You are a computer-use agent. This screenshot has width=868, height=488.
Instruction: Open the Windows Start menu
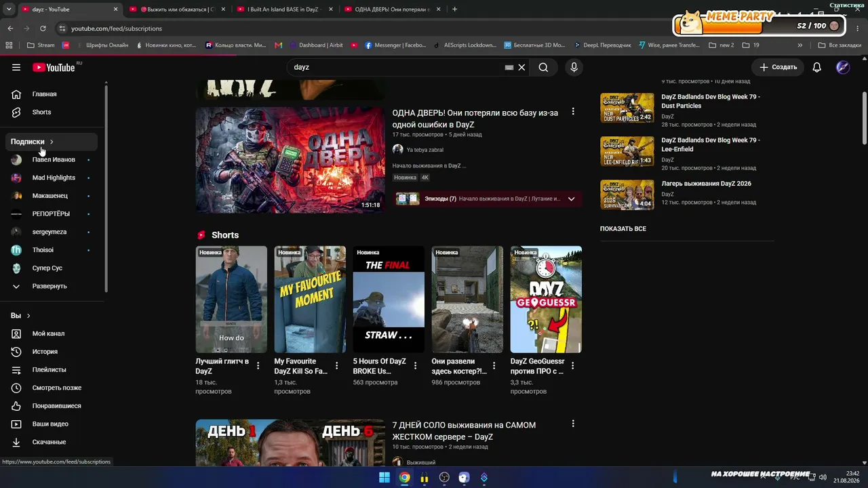coord(384,477)
